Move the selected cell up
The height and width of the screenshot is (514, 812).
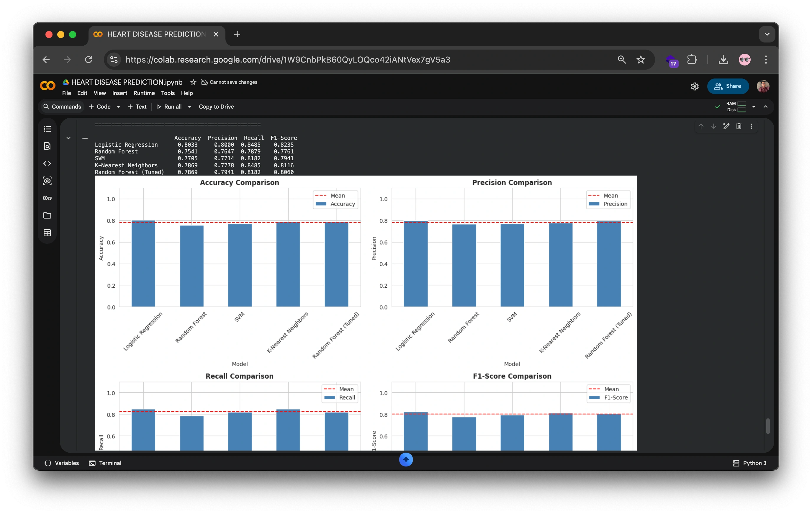coord(701,126)
